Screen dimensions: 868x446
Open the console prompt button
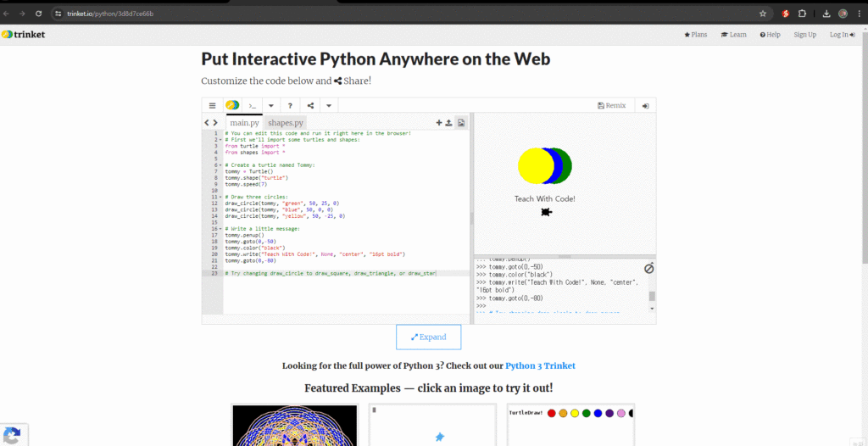pyautogui.click(x=252, y=105)
